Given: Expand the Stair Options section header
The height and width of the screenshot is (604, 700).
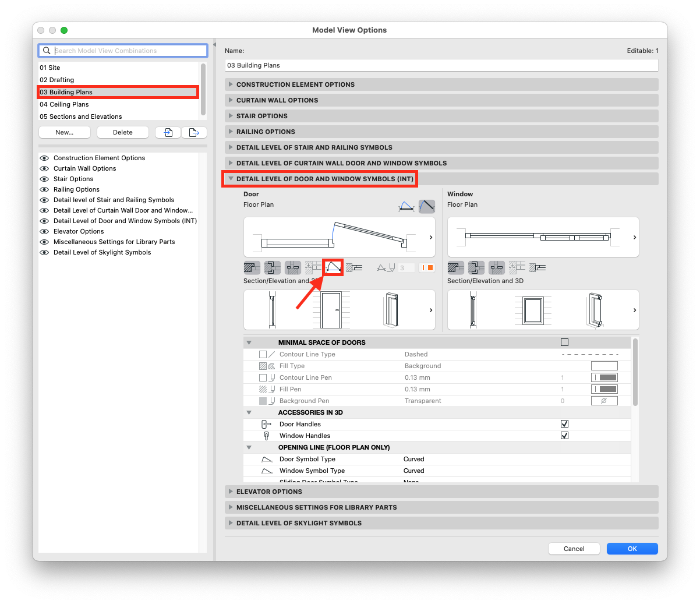Looking at the screenshot, I should click(441, 116).
